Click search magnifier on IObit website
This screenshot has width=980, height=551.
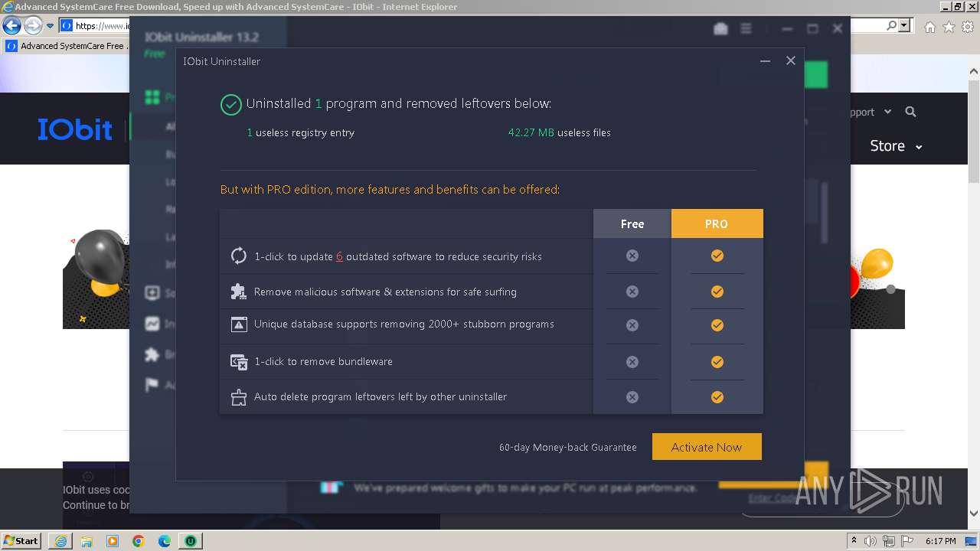910,112
